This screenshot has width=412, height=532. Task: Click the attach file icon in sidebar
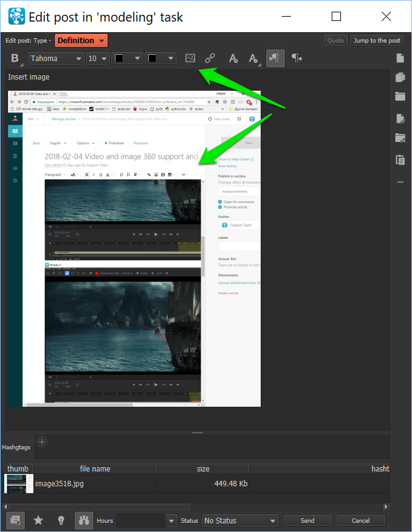tap(400, 58)
